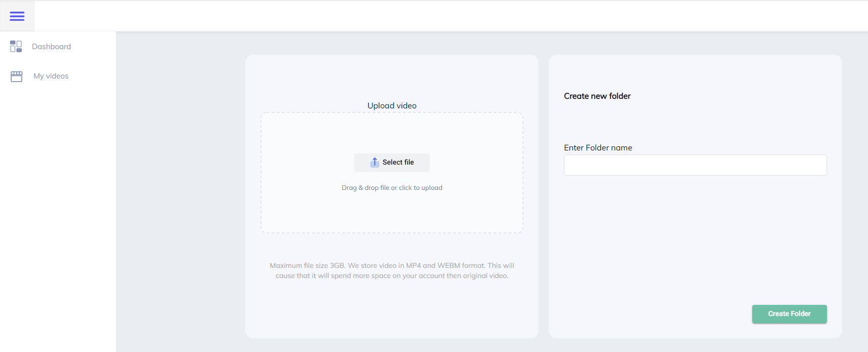
Task: Focus the Enter Folder name input field
Action: coord(695,165)
